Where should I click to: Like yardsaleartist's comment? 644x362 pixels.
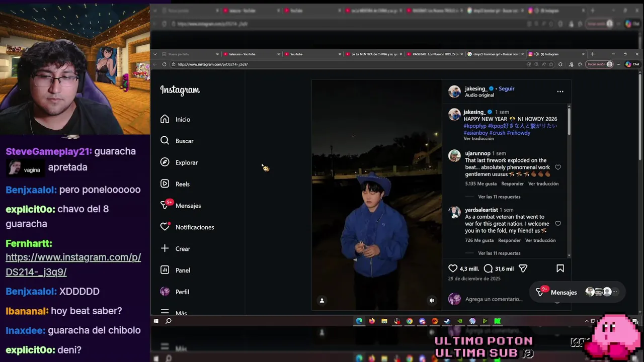click(x=558, y=224)
